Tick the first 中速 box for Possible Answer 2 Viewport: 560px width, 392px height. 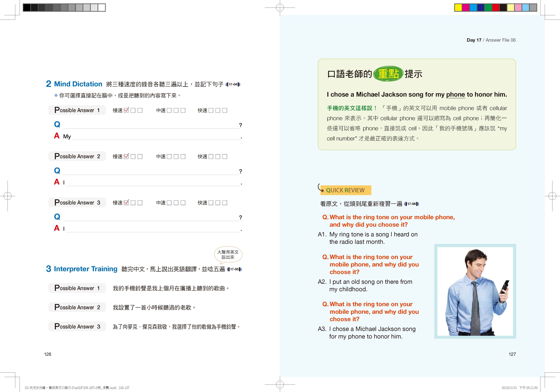click(169, 157)
